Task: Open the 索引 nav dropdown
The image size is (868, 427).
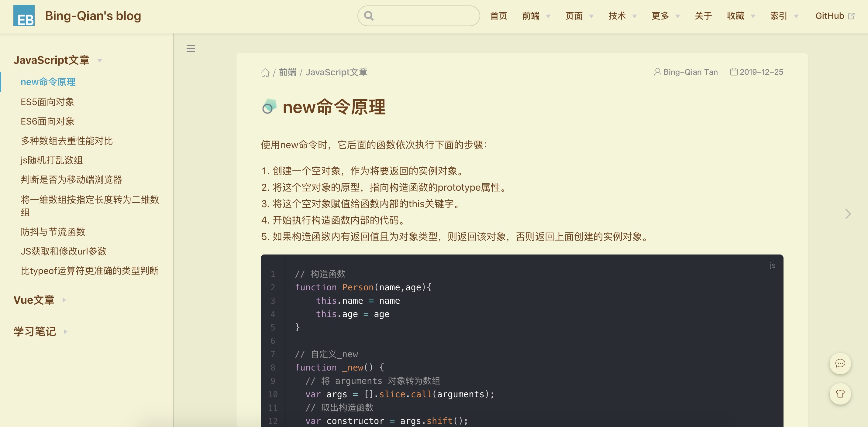Action: click(x=784, y=16)
